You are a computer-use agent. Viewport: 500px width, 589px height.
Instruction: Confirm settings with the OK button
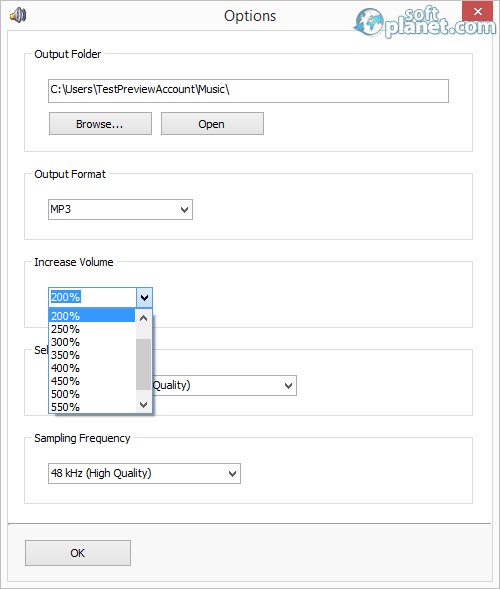click(78, 553)
